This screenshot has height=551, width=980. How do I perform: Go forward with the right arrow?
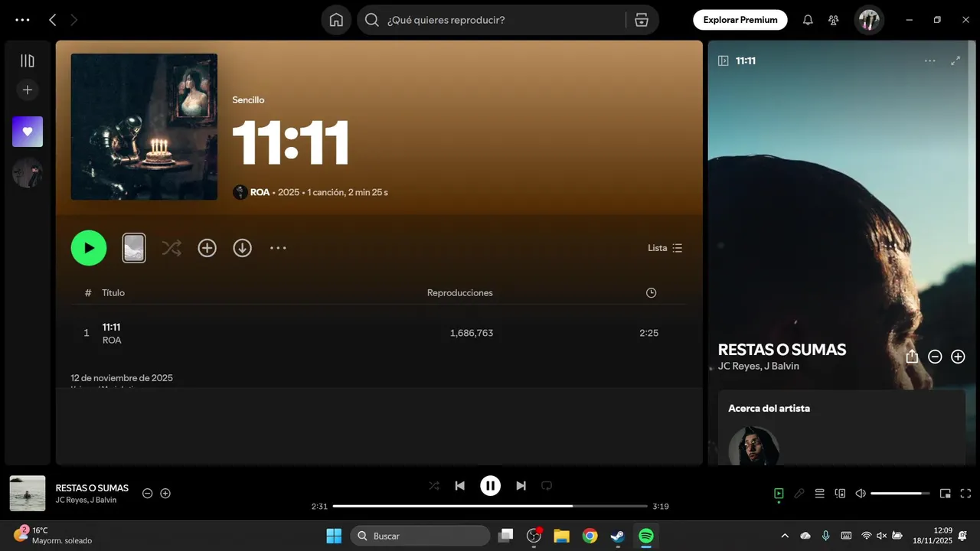click(x=73, y=20)
